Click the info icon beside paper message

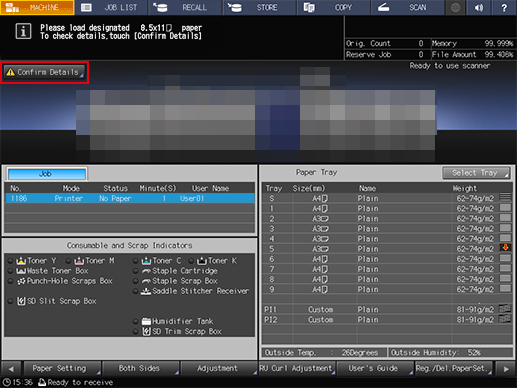click(23, 32)
